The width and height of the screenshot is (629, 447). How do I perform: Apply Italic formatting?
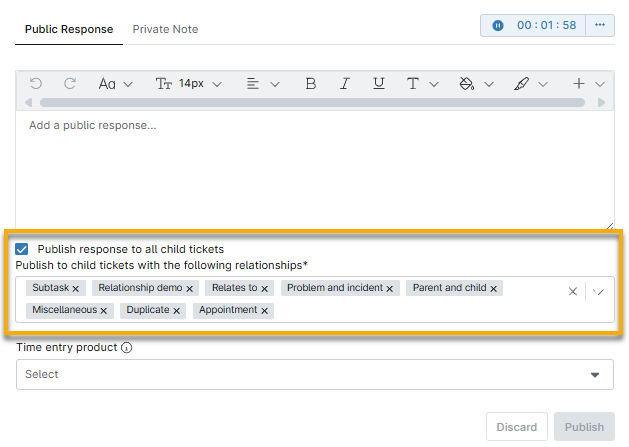(345, 84)
